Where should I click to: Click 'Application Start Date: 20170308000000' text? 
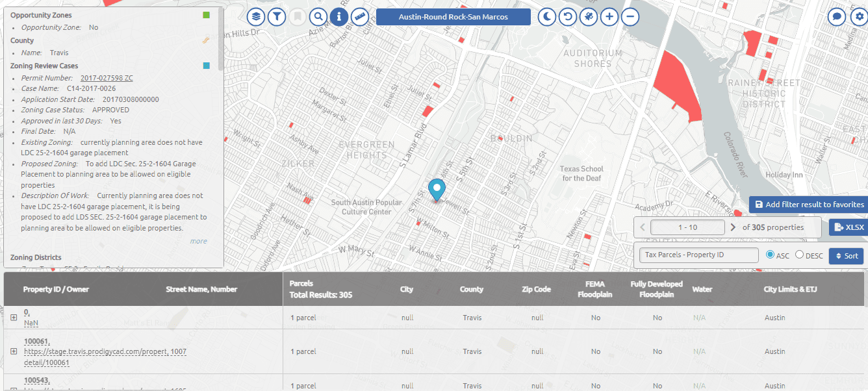[90, 99]
